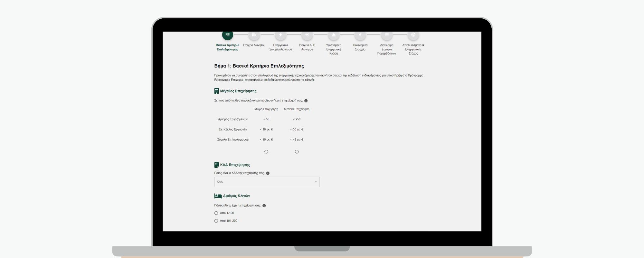Viewport: 644px width, 258px height.
Task: Click info icon beside the ΚΑΔ question
Action: [268, 173]
